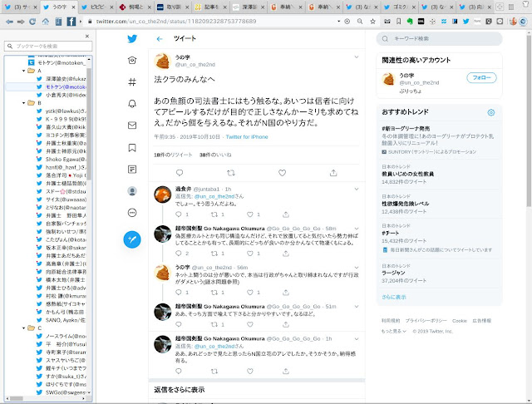Click the browser forward arrow
Screen dimensions: 532x404
[x=21, y=22]
